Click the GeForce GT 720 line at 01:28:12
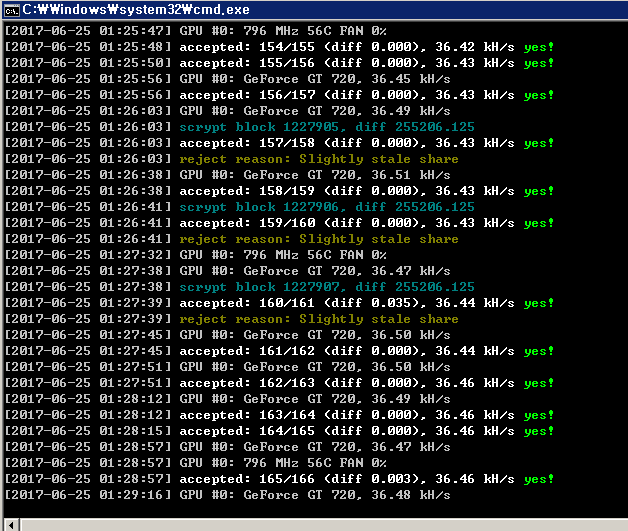This screenshot has height=531, width=628. click(227, 399)
